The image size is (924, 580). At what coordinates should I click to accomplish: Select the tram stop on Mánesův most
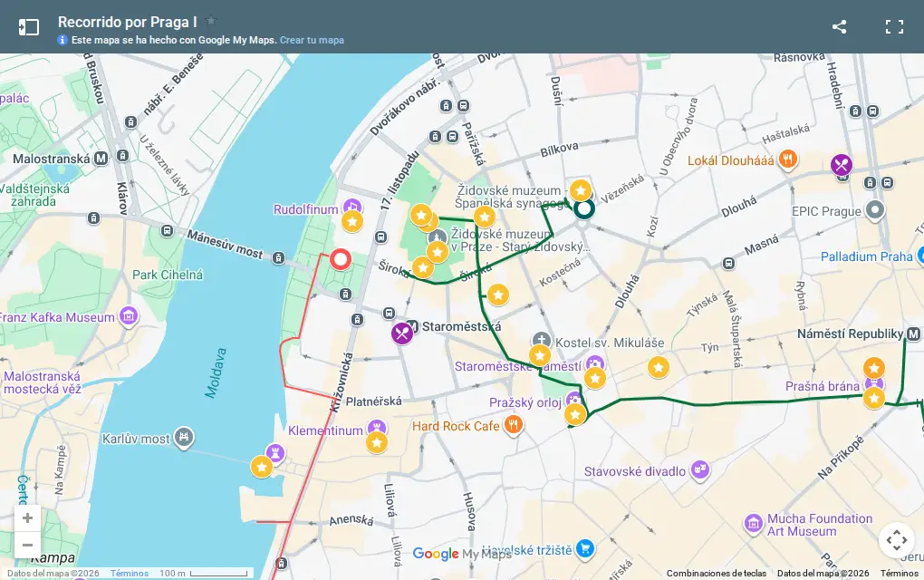point(278,257)
